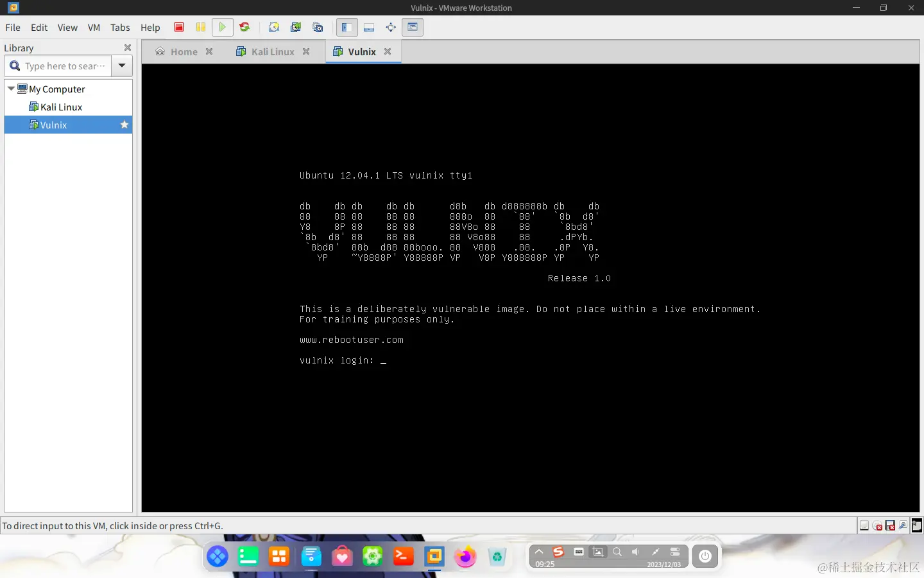Collapse the My Computer tree node

pyautogui.click(x=10, y=89)
